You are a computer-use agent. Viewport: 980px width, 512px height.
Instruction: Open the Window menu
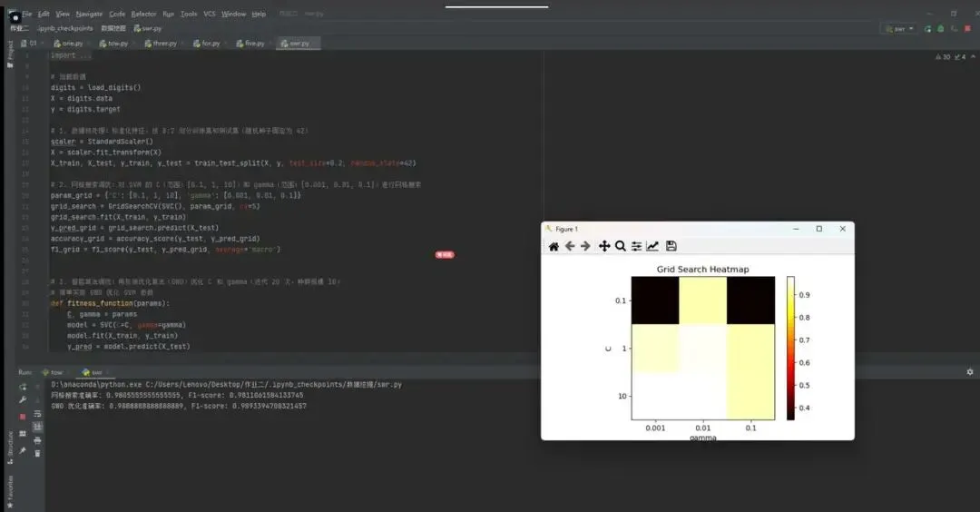(234, 14)
